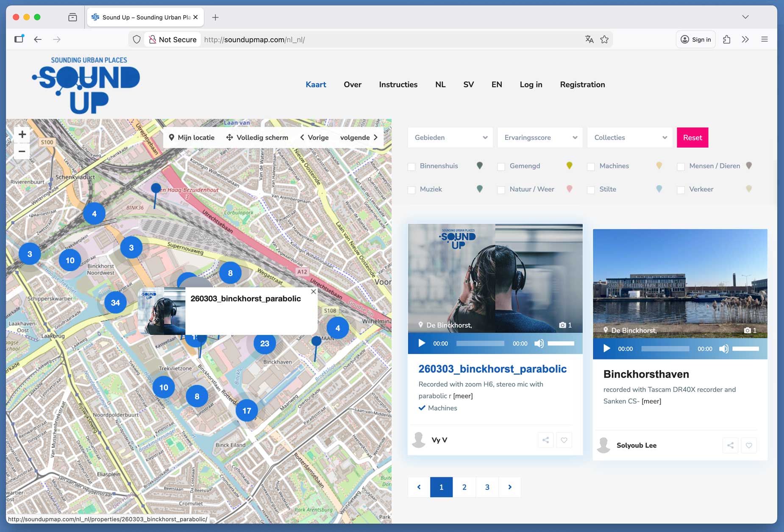Close the map popup for 260303_binckhorst_parabolic

pos(313,292)
